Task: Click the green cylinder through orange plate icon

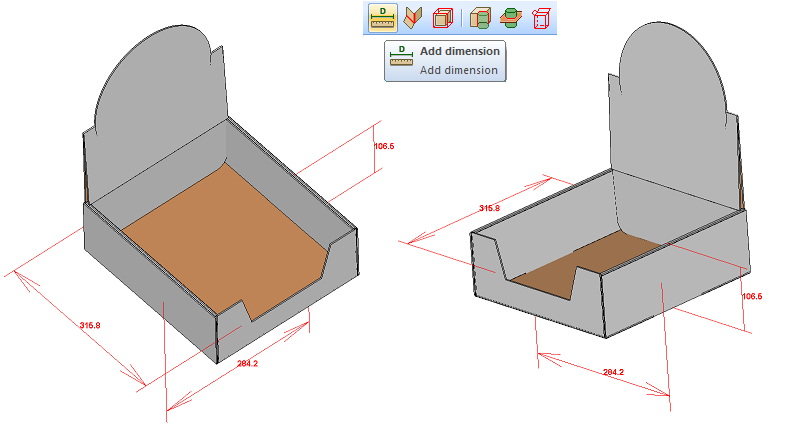Action: pyautogui.click(x=510, y=18)
